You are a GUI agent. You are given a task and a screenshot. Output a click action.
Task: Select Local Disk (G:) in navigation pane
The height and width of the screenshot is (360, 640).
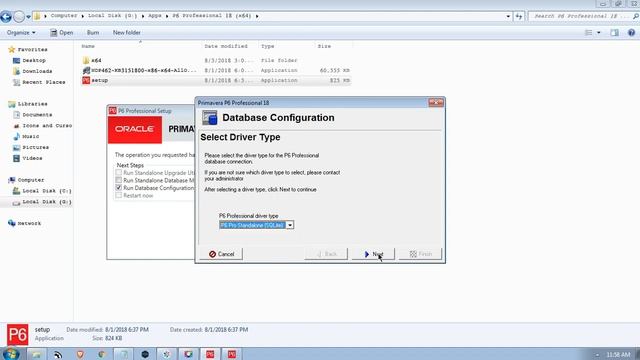click(x=47, y=202)
